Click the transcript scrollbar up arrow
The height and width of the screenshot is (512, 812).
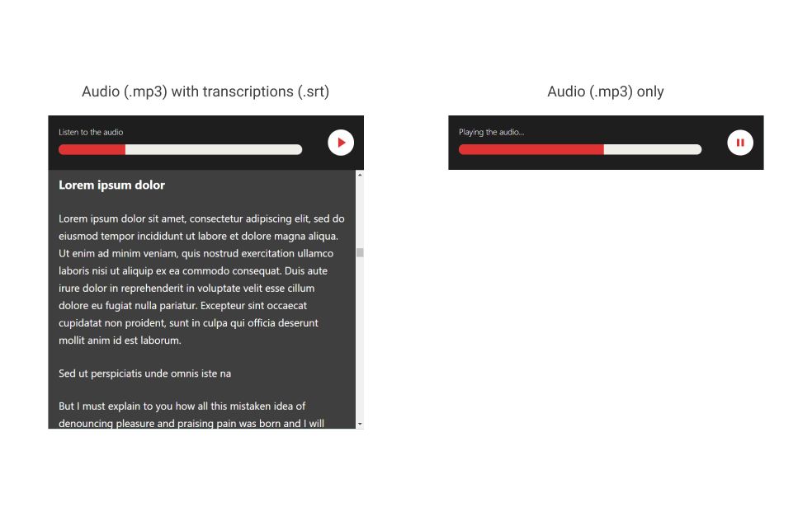(x=360, y=175)
